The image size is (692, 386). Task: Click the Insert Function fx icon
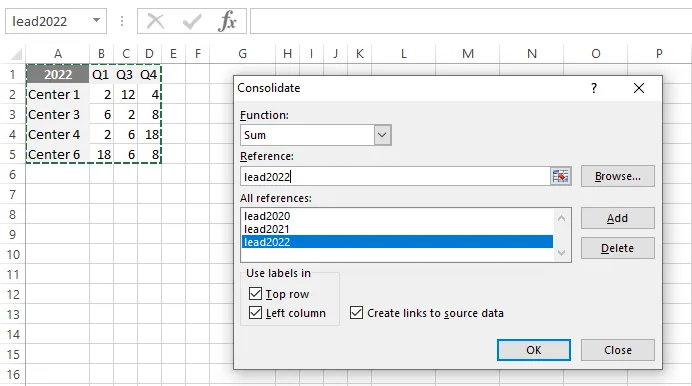click(x=227, y=21)
